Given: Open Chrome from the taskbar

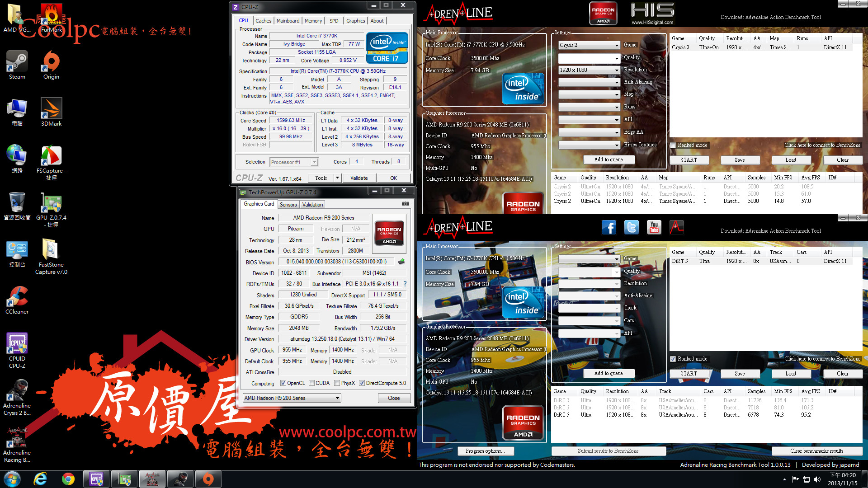Looking at the screenshot, I should (68, 479).
